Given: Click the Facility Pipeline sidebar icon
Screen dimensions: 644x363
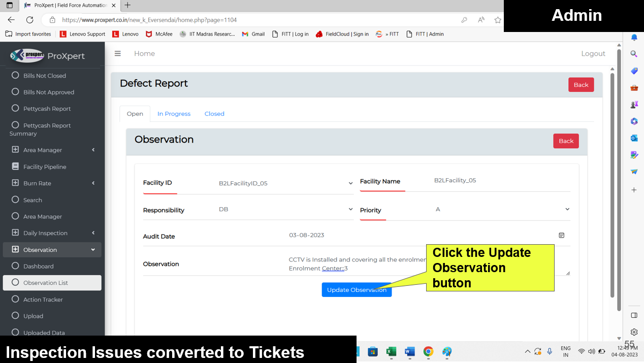Looking at the screenshot, I should click(x=15, y=167).
